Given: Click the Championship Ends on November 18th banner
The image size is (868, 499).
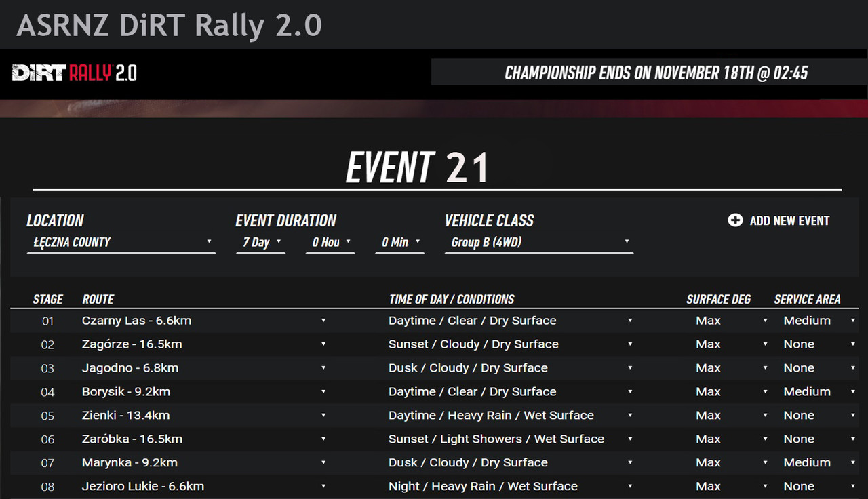Looking at the screenshot, I should (649, 73).
